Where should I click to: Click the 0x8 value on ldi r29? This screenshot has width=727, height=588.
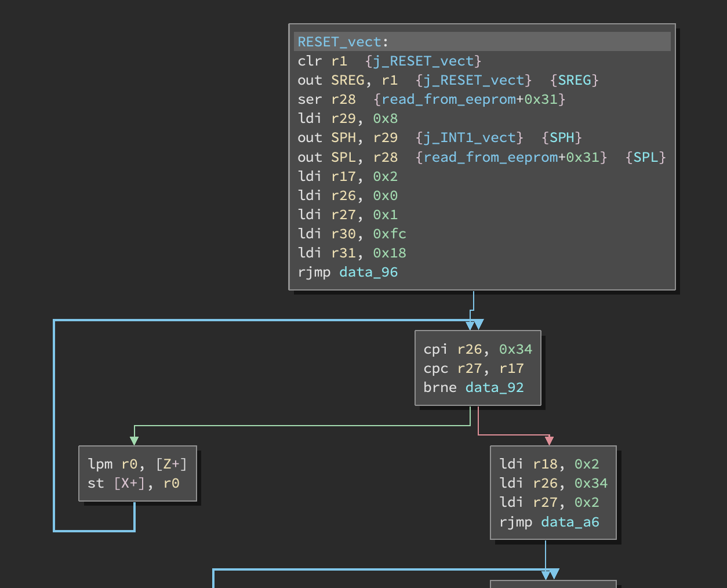point(385,119)
